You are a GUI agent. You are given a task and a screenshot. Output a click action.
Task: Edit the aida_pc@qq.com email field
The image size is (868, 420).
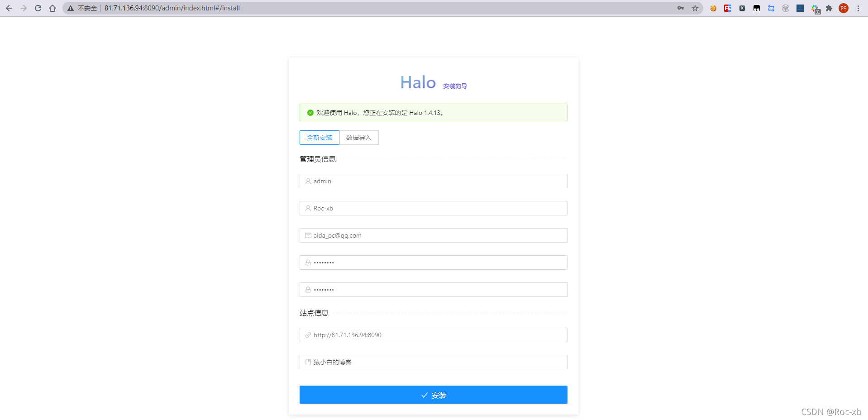pyautogui.click(x=434, y=235)
